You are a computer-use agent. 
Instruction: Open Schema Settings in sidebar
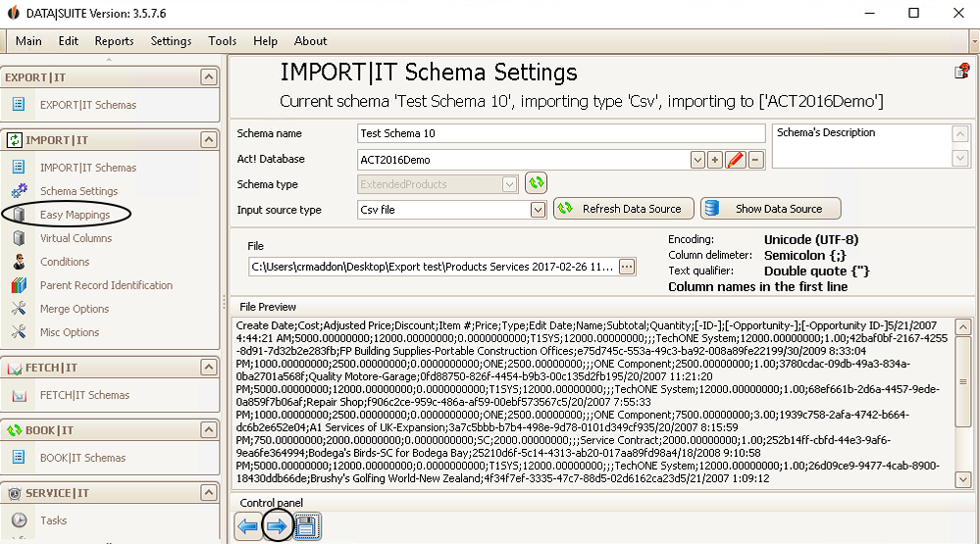coord(78,191)
